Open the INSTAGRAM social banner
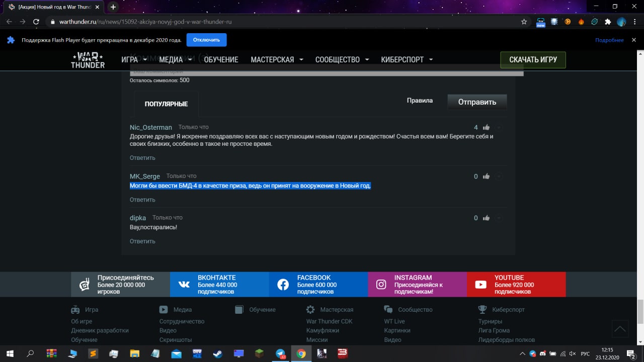Image resolution: width=644 pixels, height=362 pixels. tap(418, 285)
